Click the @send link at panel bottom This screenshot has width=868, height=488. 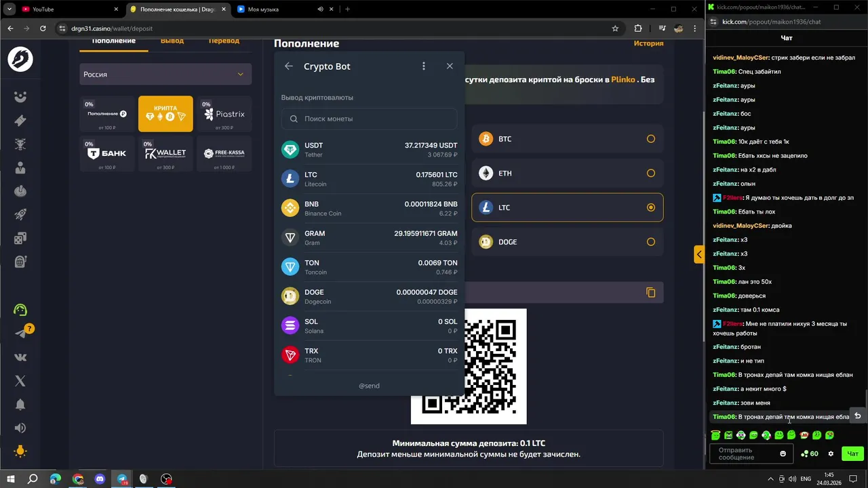[370, 386]
